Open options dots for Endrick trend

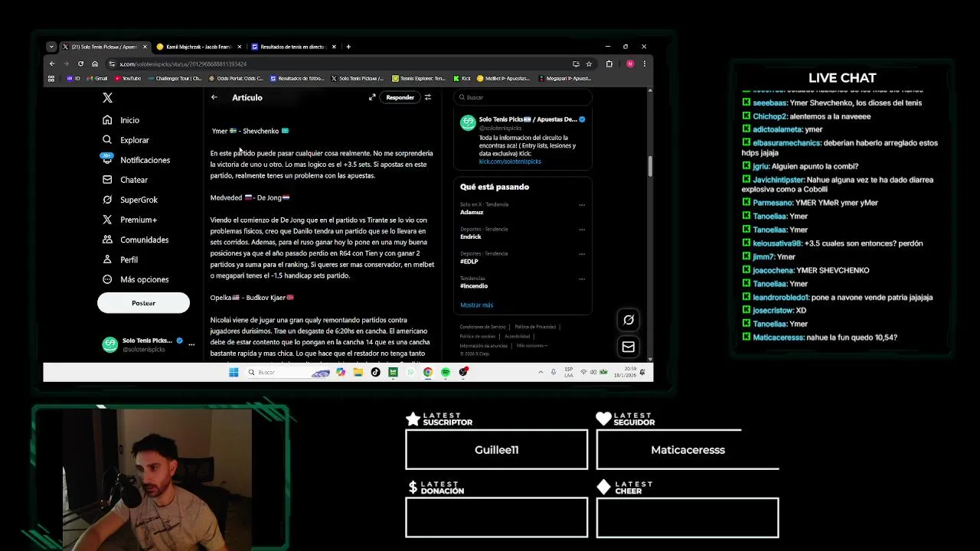[x=582, y=230]
